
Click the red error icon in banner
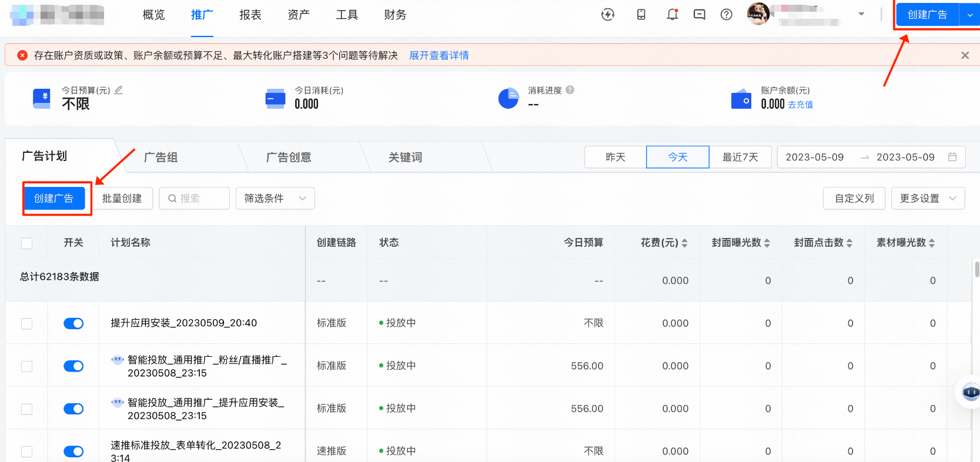pyautogui.click(x=22, y=55)
